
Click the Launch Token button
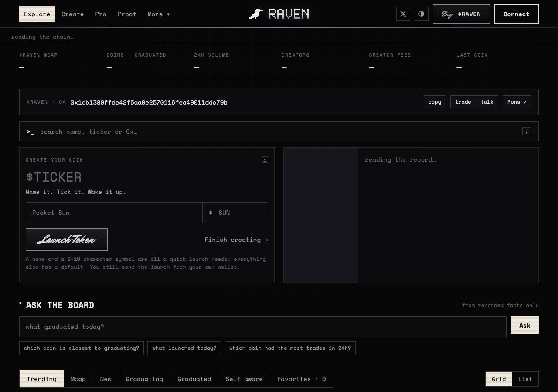(67, 240)
